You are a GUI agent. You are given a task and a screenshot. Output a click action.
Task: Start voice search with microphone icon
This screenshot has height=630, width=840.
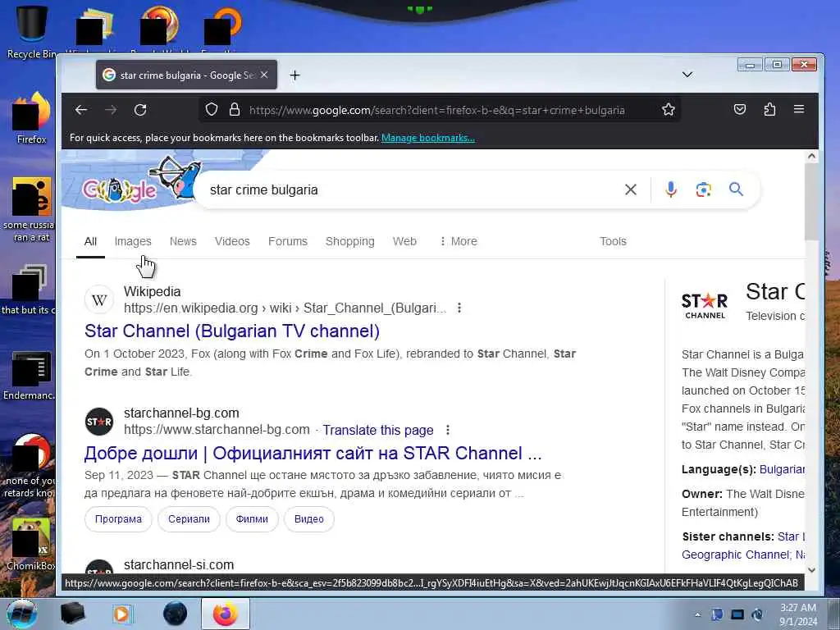(x=671, y=189)
